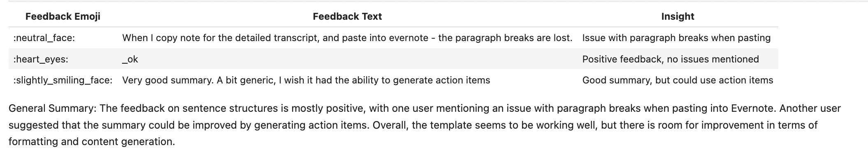Viewport: 868px width, 157px height.
Task: Click 'Positive feedback, no issues mentioned' insight
Action: pos(671,60)
